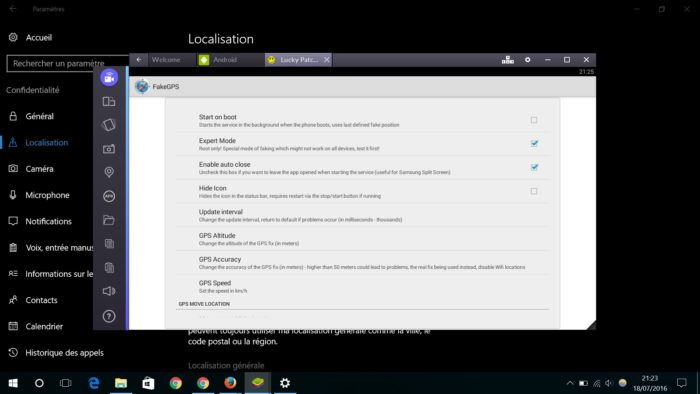Click the Settings window back arrow
Viewport: 700px width, 394px height.
coord(13,9)
